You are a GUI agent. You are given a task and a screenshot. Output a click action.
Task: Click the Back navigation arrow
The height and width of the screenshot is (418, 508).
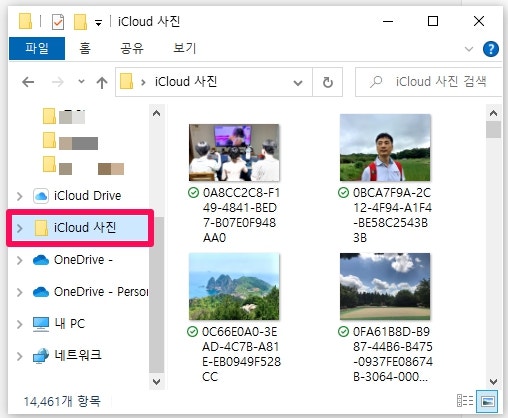(x=28, y=82)
